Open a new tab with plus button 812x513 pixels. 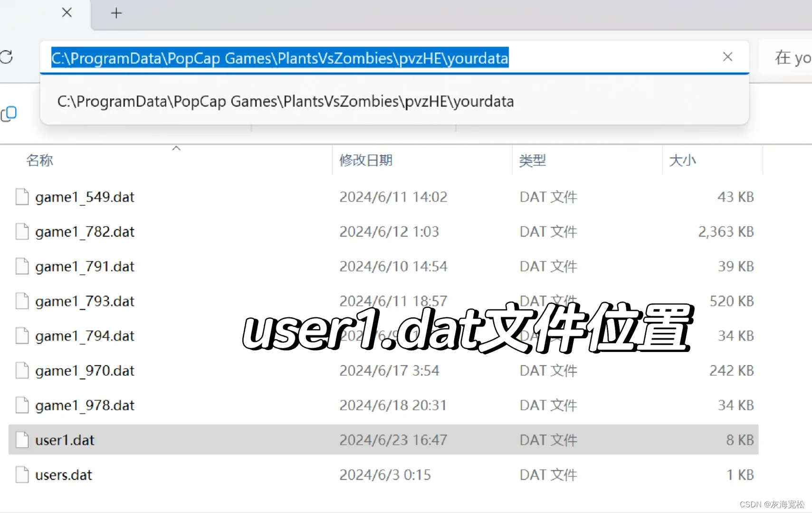[116, 13]
